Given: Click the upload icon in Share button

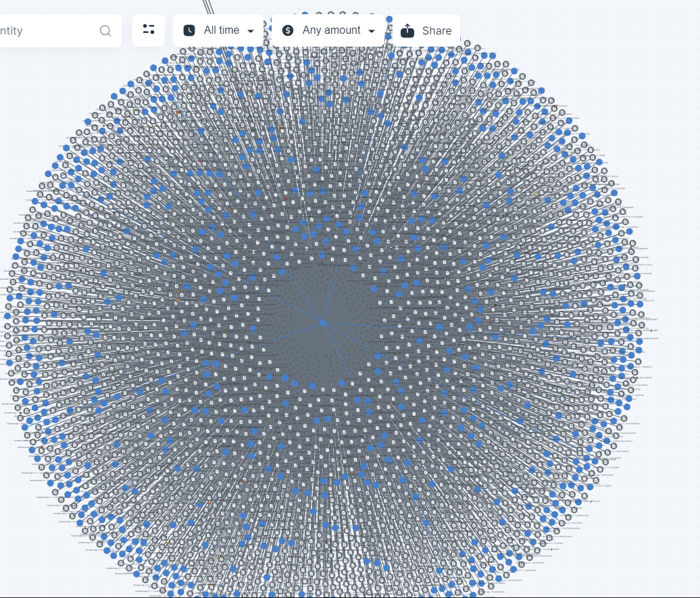Looking at the screenshot, I should tap(407, 30).
